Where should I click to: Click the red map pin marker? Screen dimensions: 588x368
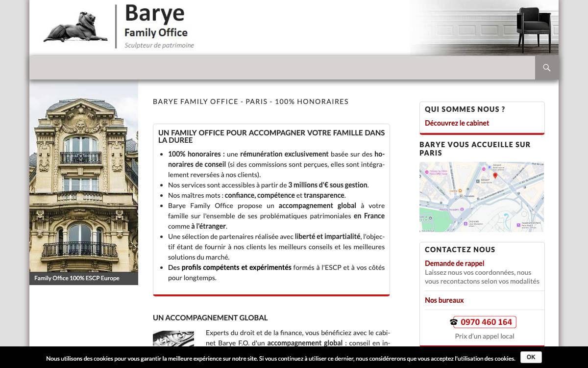click(x=495, y=176)
